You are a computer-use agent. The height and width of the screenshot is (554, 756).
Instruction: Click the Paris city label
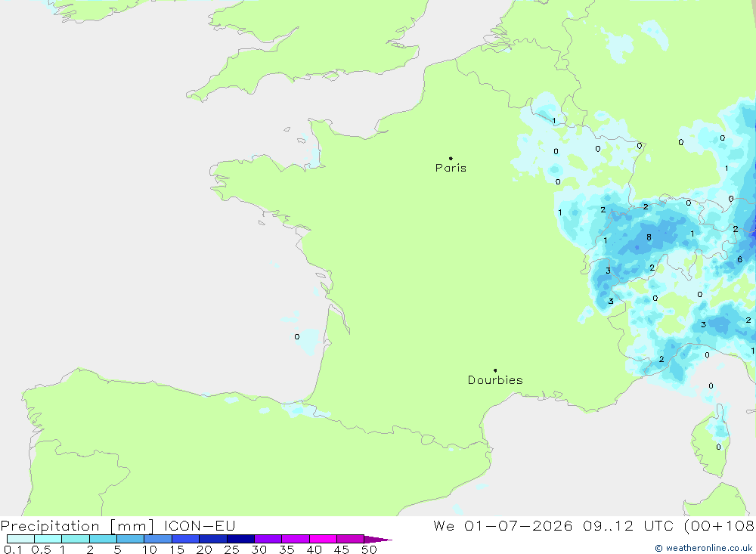click(x=451, y=168)
